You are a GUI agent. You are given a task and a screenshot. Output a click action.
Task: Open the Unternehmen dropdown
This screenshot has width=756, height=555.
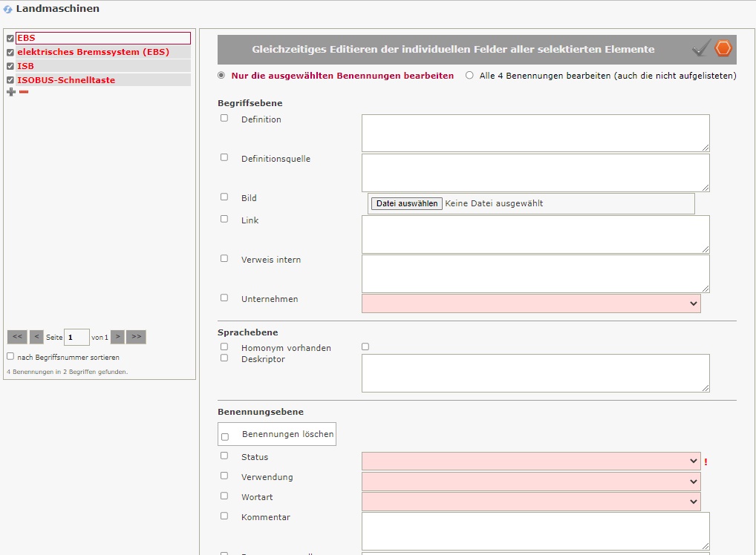531,303
